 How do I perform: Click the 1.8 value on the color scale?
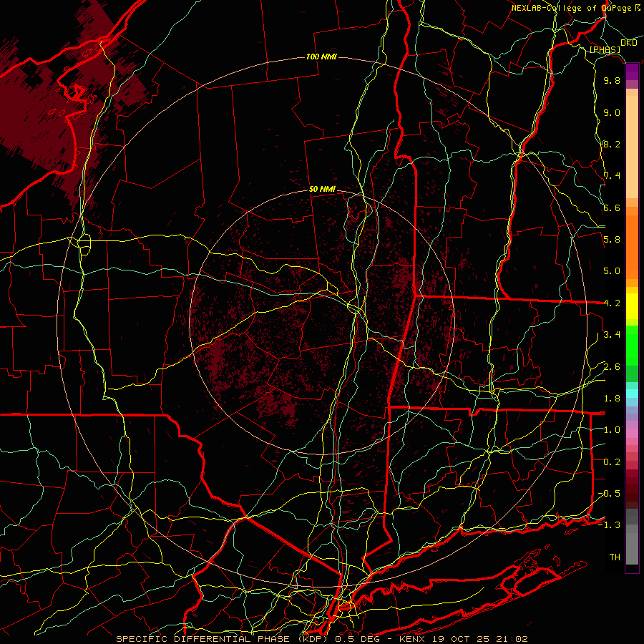click(612, 399)
